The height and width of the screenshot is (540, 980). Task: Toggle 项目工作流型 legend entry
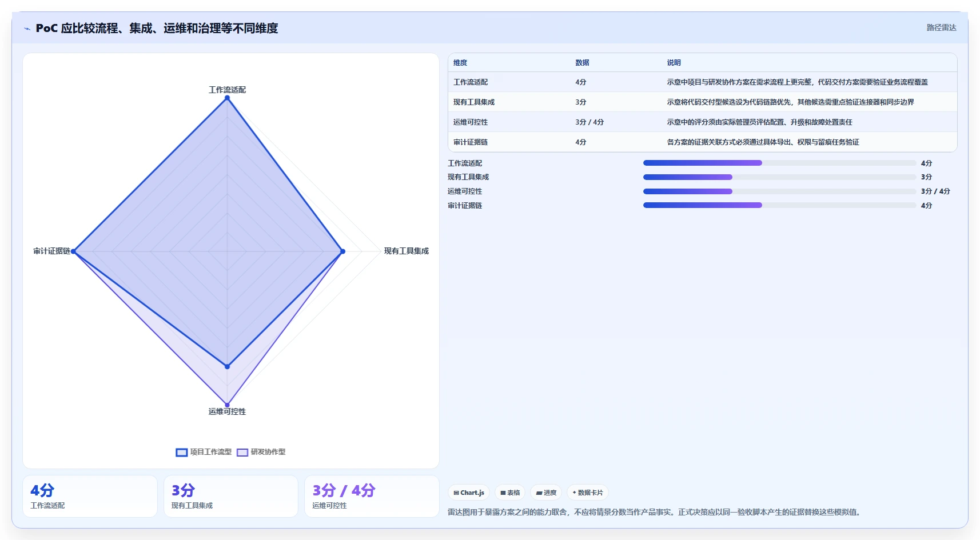point(204,452)
